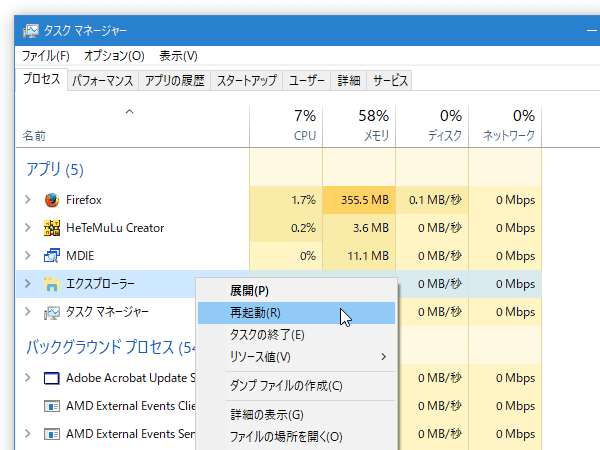Switch to the ユーザー tab
Image resolution: width=600 pixels, height=450 pixels.
coord(307,80)
